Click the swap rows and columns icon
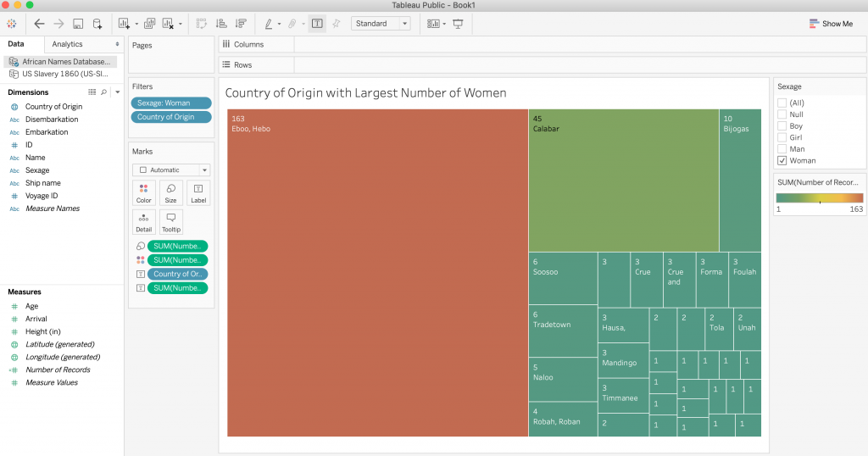 pos(201,24)
